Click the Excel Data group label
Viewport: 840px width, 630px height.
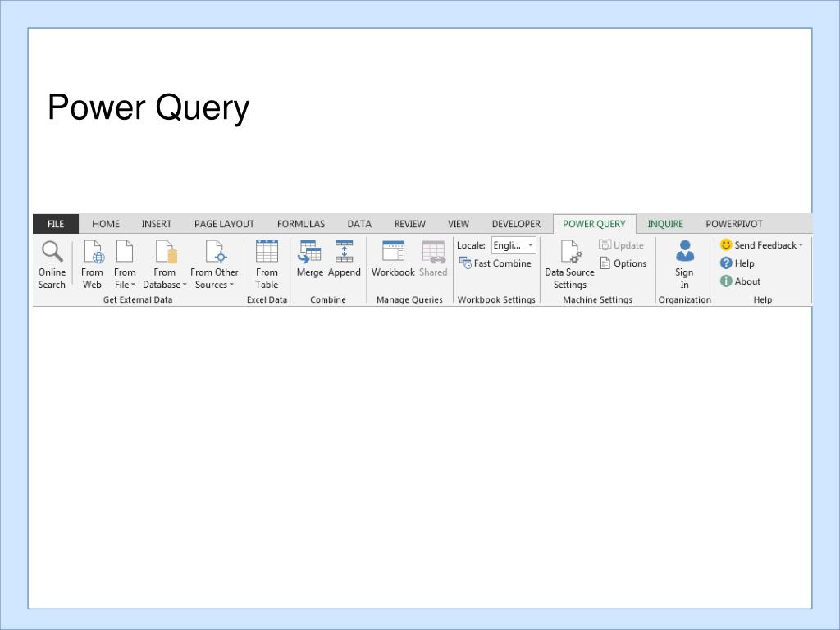(267, 300)
